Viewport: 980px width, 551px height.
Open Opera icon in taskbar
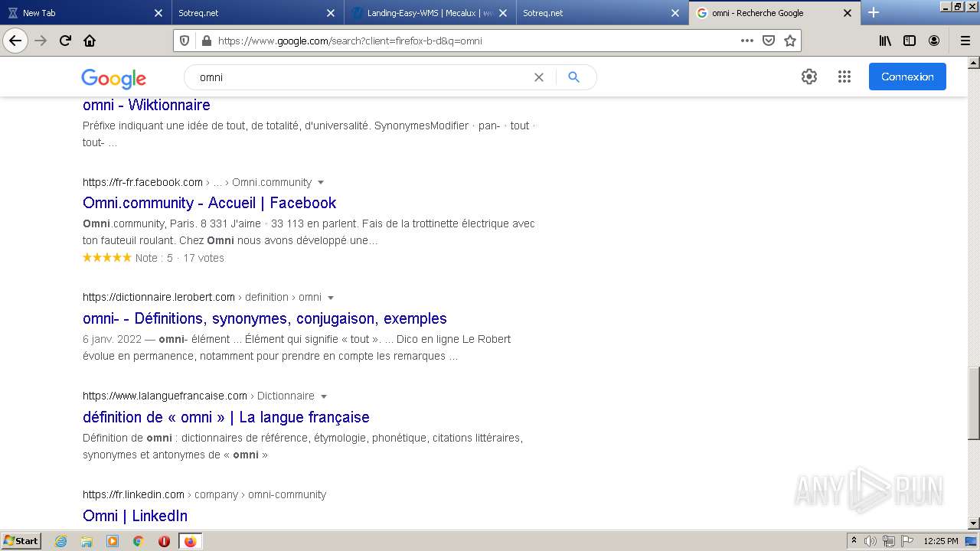[164, 541]
